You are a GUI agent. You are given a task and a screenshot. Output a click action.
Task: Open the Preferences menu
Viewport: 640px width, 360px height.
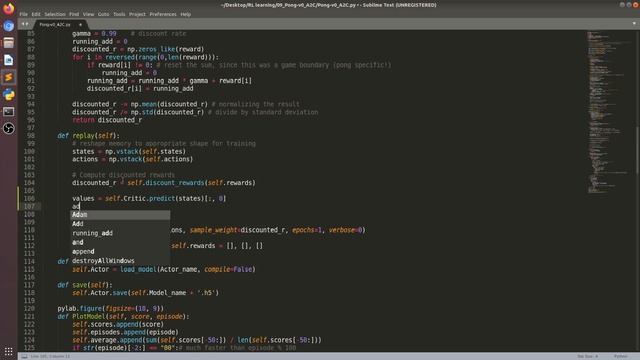click(x=163, y=14)
